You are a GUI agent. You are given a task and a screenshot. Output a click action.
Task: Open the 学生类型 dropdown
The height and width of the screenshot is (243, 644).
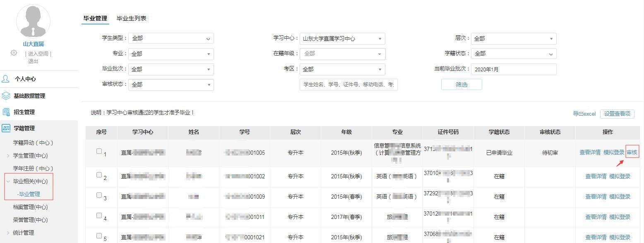click(x=171, y=38)
